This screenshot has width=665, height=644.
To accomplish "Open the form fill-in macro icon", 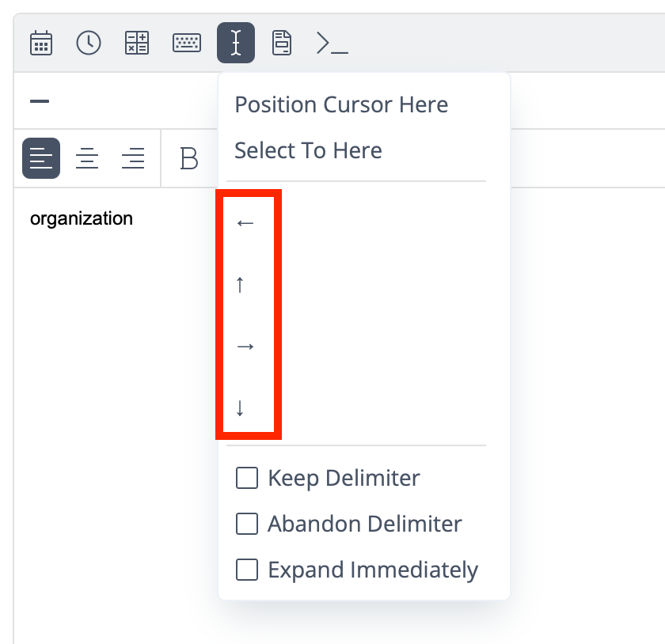I will 282,43.
